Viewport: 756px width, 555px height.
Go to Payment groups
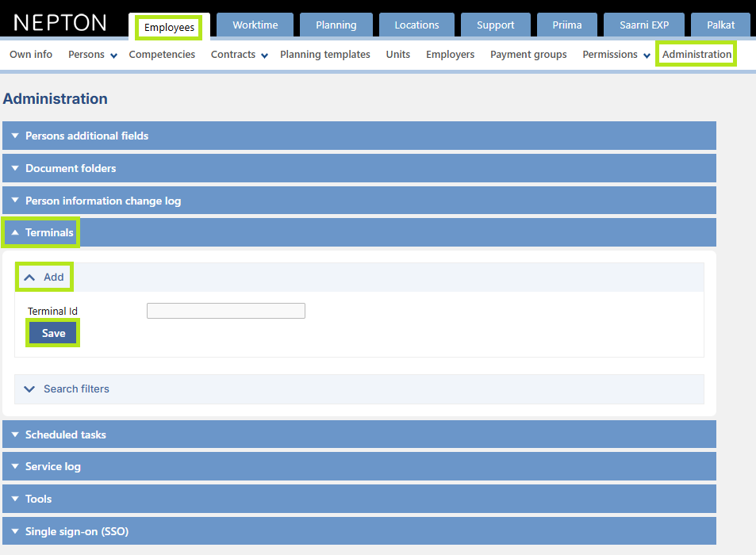(528, 55)
